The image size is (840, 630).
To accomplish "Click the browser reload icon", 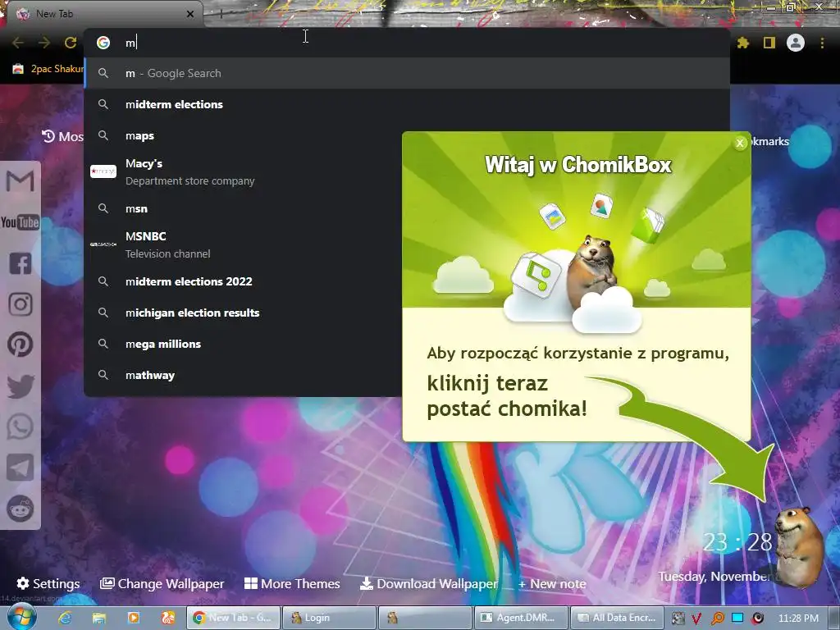I will [71, 43].
